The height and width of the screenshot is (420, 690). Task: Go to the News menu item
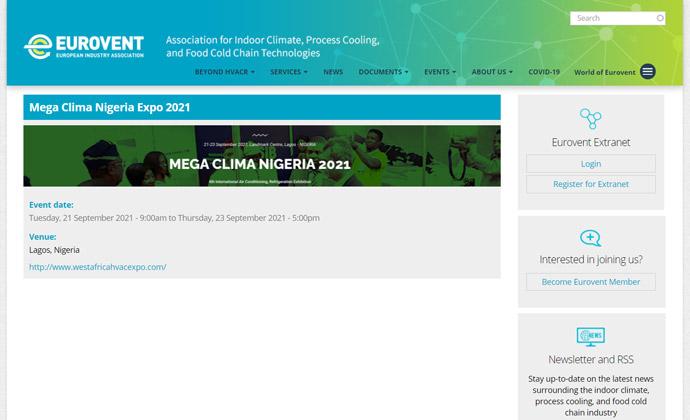coord(333,72)
